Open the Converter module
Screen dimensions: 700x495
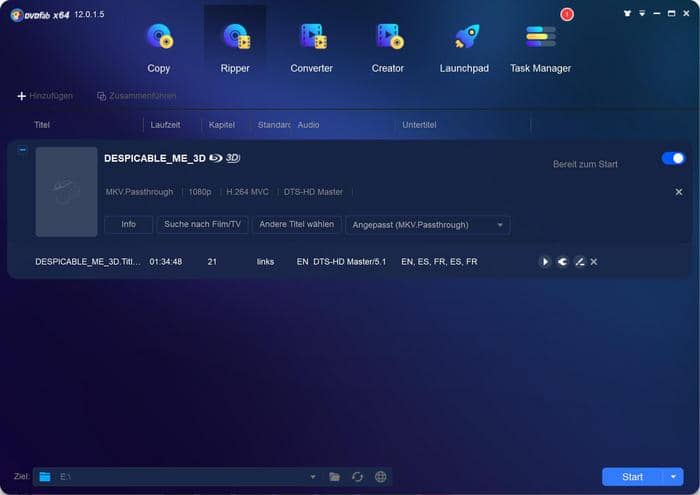point(311,48)
